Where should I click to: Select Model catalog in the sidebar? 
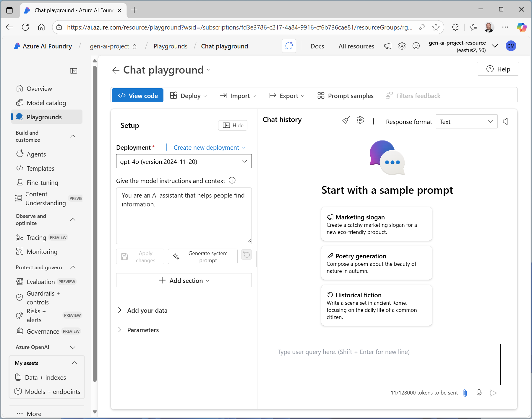(46, 103)
